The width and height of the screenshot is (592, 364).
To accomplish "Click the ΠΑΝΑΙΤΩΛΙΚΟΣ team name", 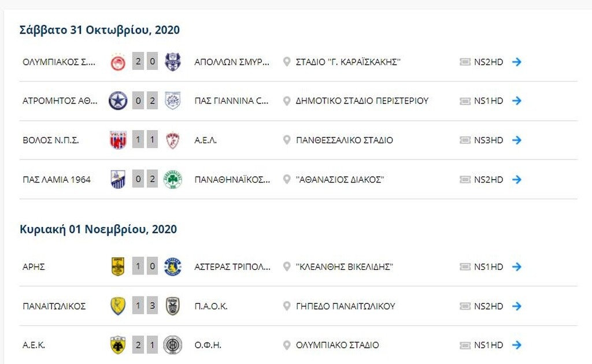I will (54, 306).
